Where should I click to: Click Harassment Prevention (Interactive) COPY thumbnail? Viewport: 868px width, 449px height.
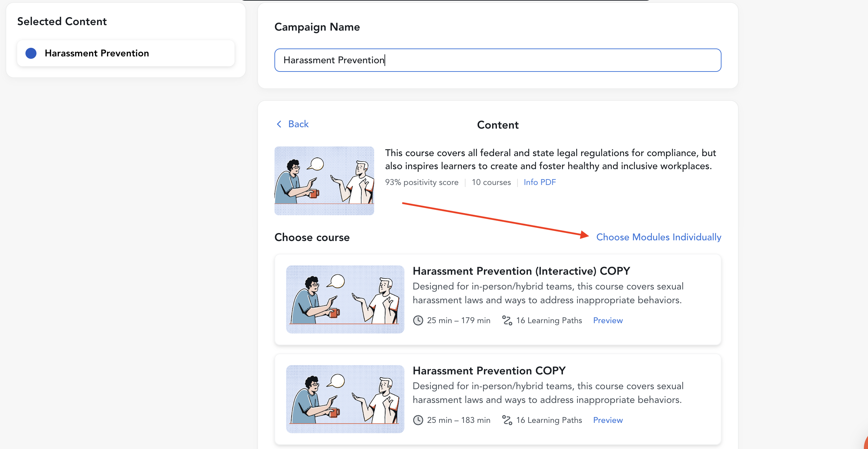pos(345,299)
